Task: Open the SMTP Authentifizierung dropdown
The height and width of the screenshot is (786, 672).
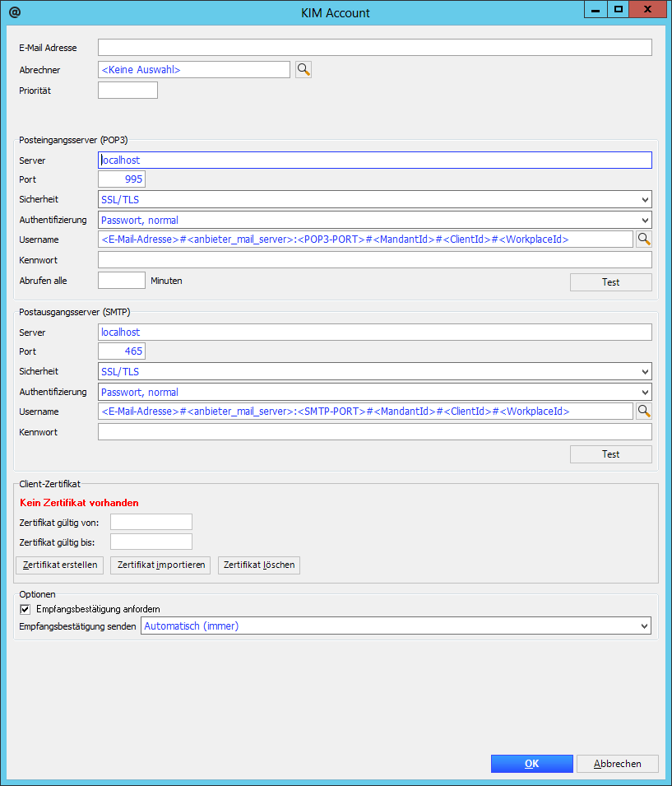Action: point(375,392)
